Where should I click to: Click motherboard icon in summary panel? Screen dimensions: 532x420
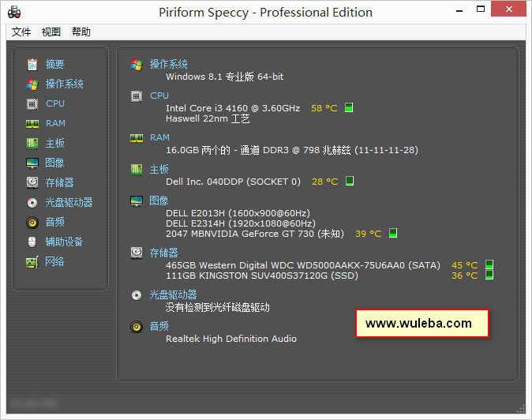(137, 169)
